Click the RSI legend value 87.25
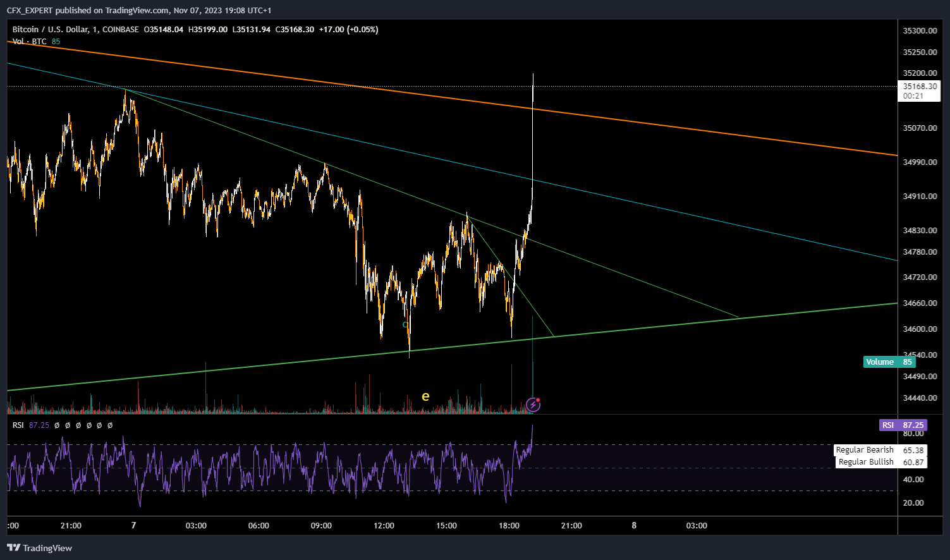Screen dimensions: 950x560 pos(39,425)
